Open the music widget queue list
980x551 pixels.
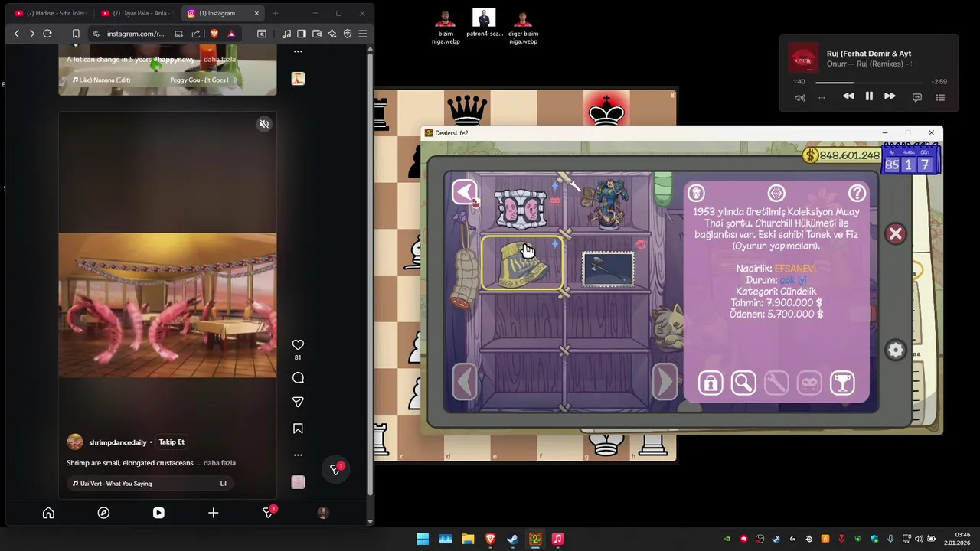point(940,97)
